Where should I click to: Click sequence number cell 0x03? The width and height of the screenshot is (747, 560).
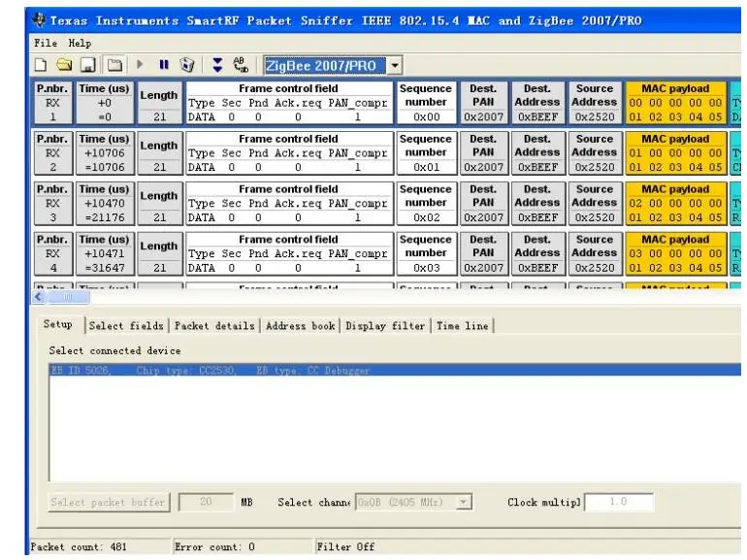(426, 253)
